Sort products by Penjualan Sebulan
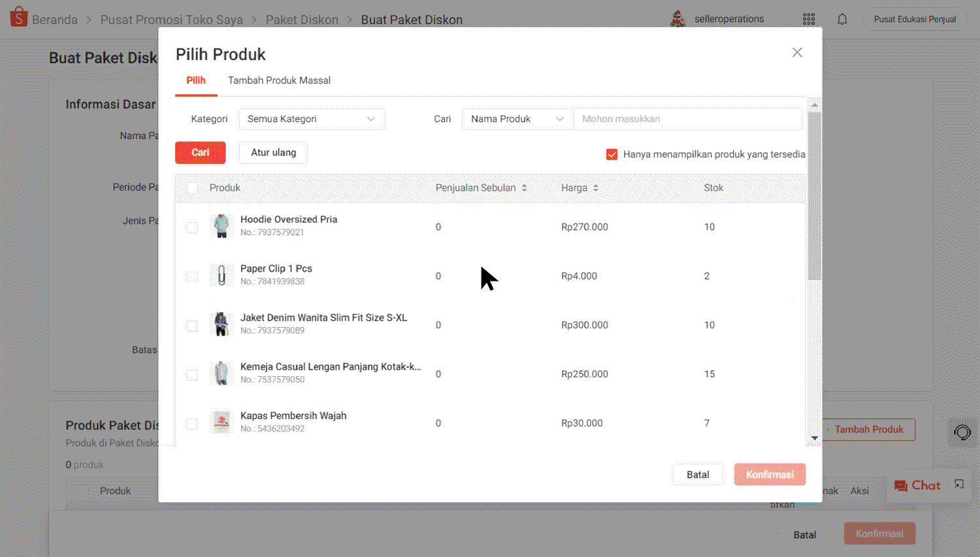The width and height of the screenshot is (980, 557). (x=523, y=187)
